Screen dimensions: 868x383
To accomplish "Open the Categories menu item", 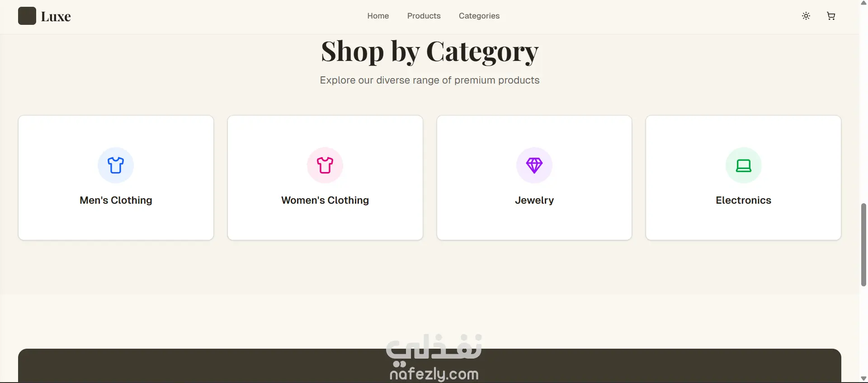I will tap(479, 16).
